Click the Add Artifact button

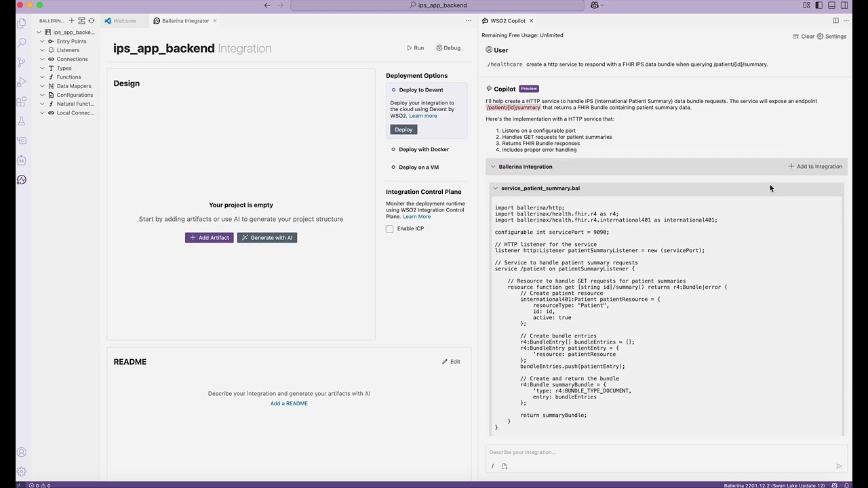tap(210, 238)
